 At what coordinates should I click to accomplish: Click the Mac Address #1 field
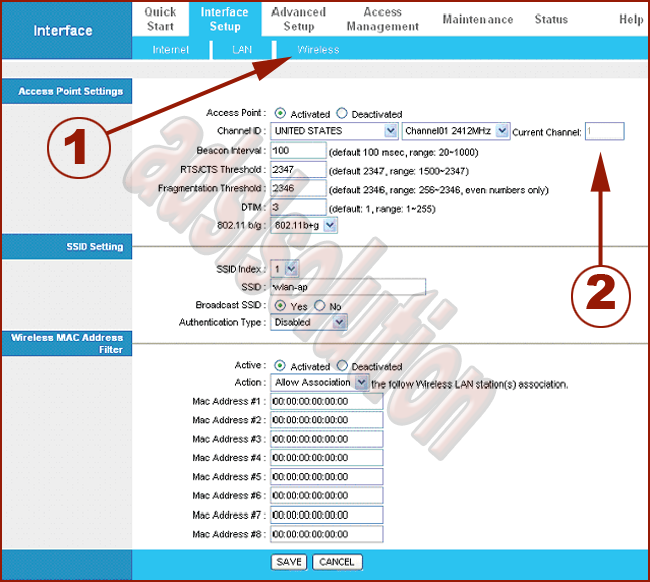point(326,401)
